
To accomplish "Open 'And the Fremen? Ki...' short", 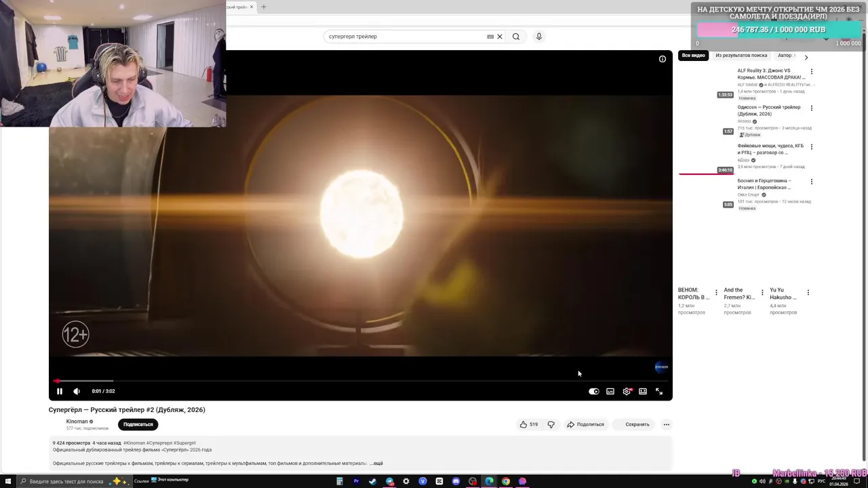I will 739,293.
